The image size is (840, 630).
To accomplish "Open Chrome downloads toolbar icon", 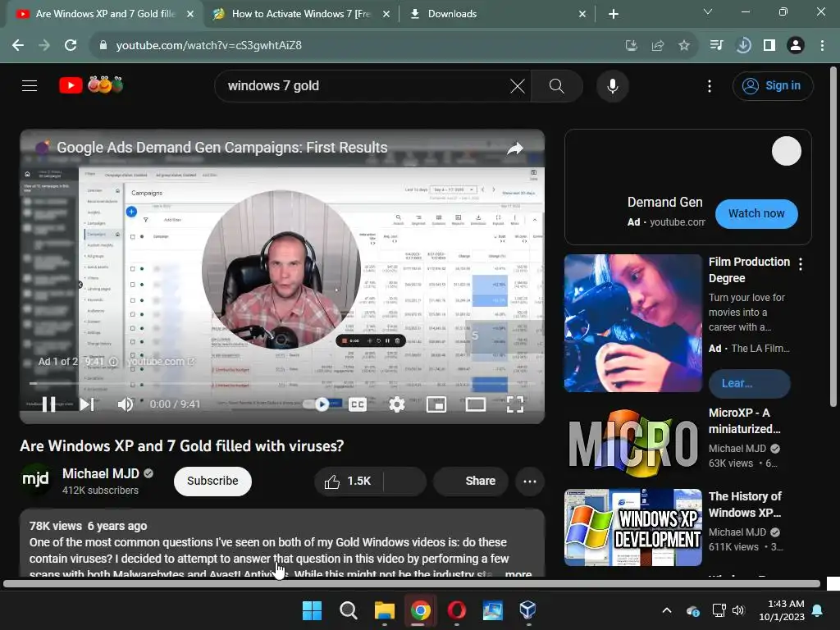I will tap(743, 46).
